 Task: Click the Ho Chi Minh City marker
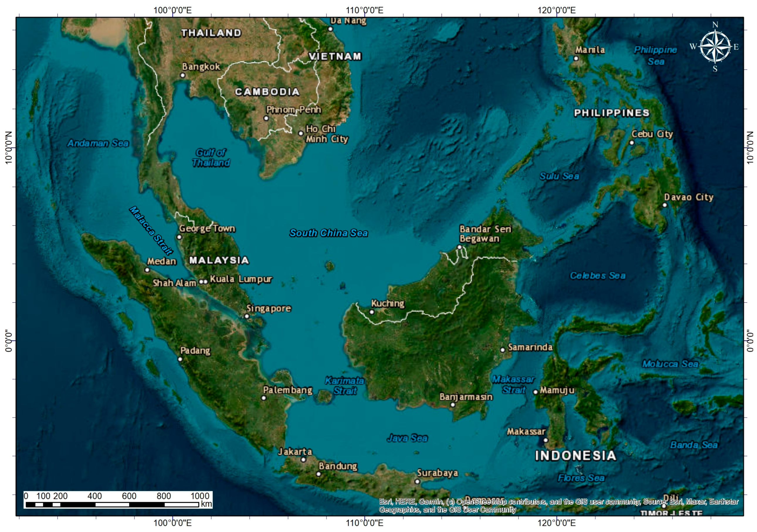click(301, 133)
